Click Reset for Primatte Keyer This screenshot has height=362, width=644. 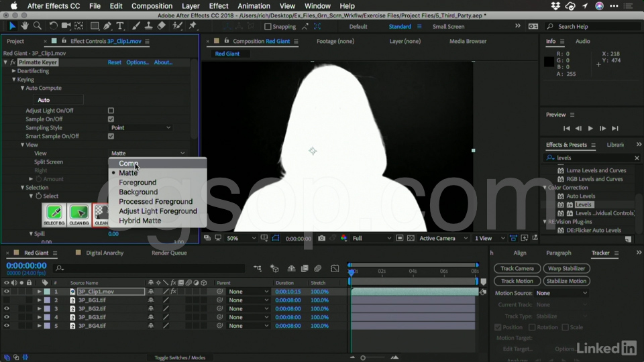tap(115, 62)
